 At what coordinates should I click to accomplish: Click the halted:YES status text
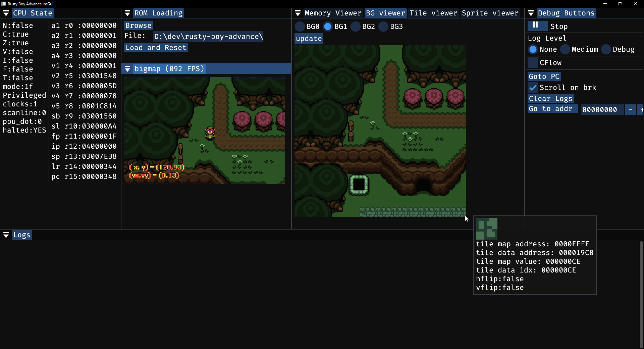pos(24,130)
